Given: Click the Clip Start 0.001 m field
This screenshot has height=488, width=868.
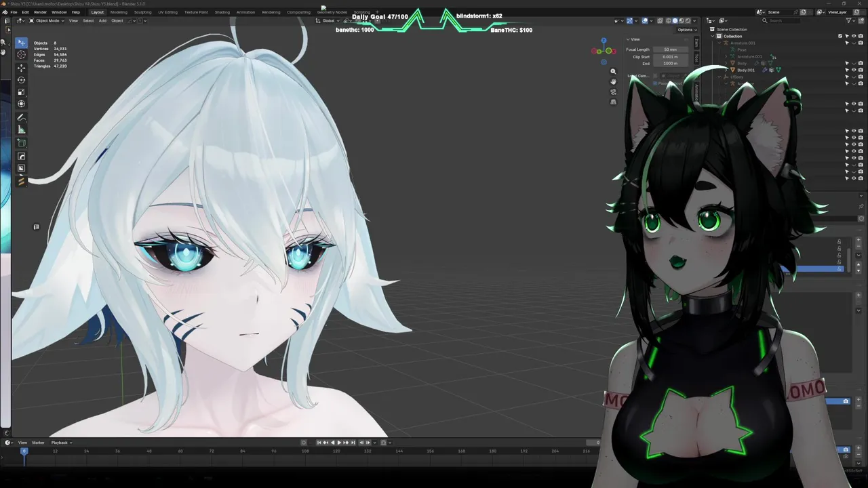Looking at the screenshot, I should click(671, 57).
